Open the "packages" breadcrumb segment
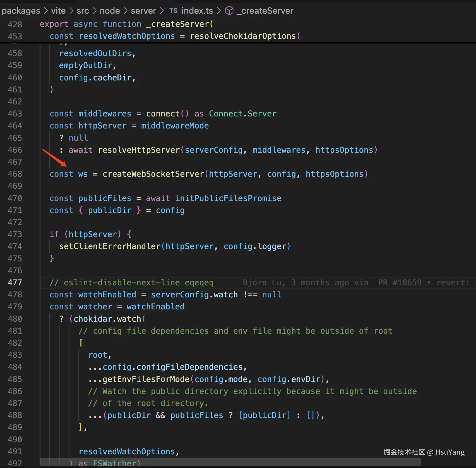This screenshot has width=476, height=468. click(x=21, y=11)
